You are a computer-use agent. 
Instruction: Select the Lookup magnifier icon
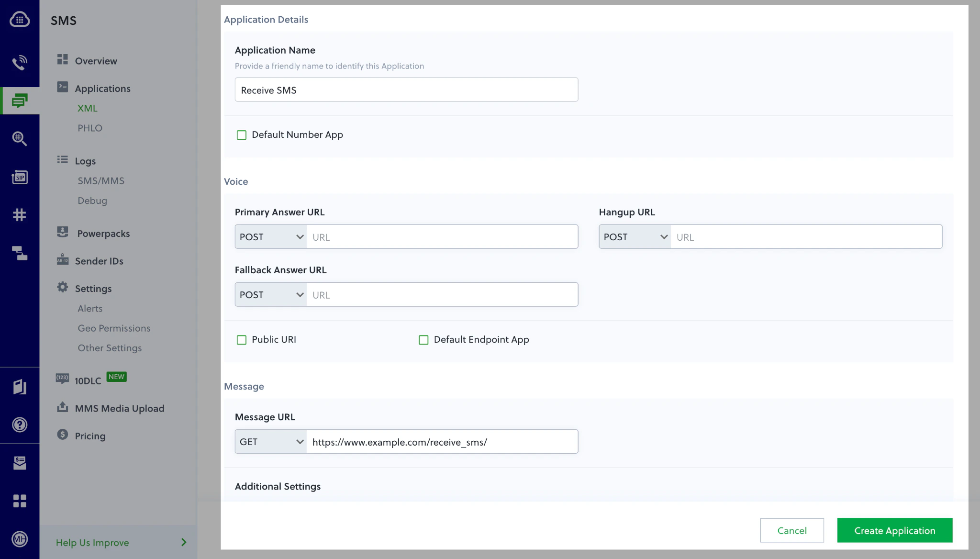pyautogui.click(x=20, y=139)
